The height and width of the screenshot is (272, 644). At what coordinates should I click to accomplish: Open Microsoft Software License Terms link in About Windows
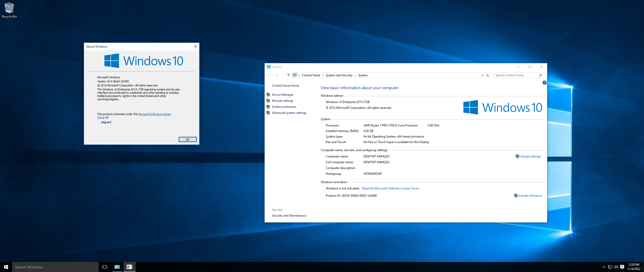154,114
